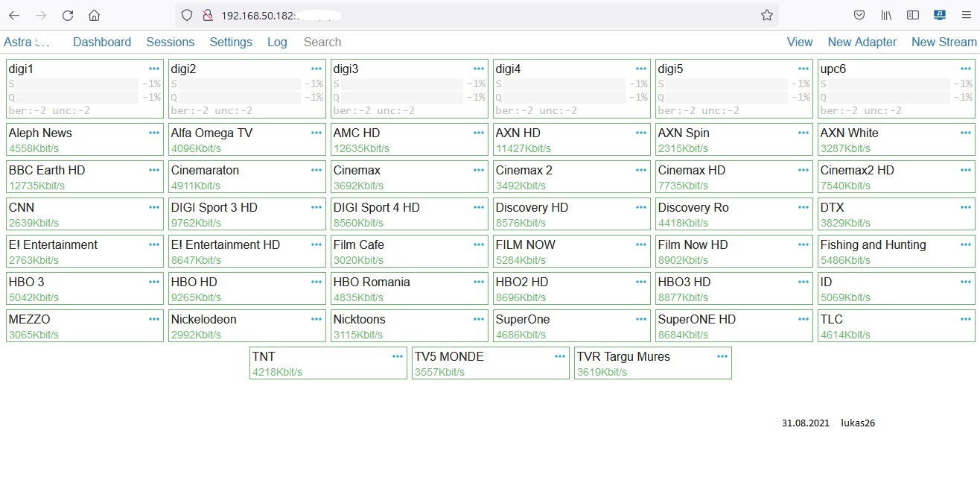Screen dimensions: 980x483
Task: Open the SuperONE HD stream options
Action: [x=804, y=319]
